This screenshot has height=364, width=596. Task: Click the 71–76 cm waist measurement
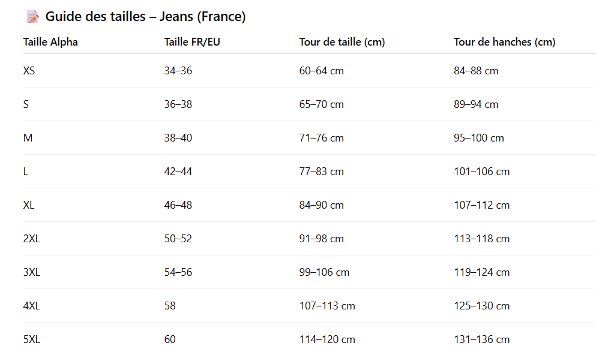coord(321,138)
